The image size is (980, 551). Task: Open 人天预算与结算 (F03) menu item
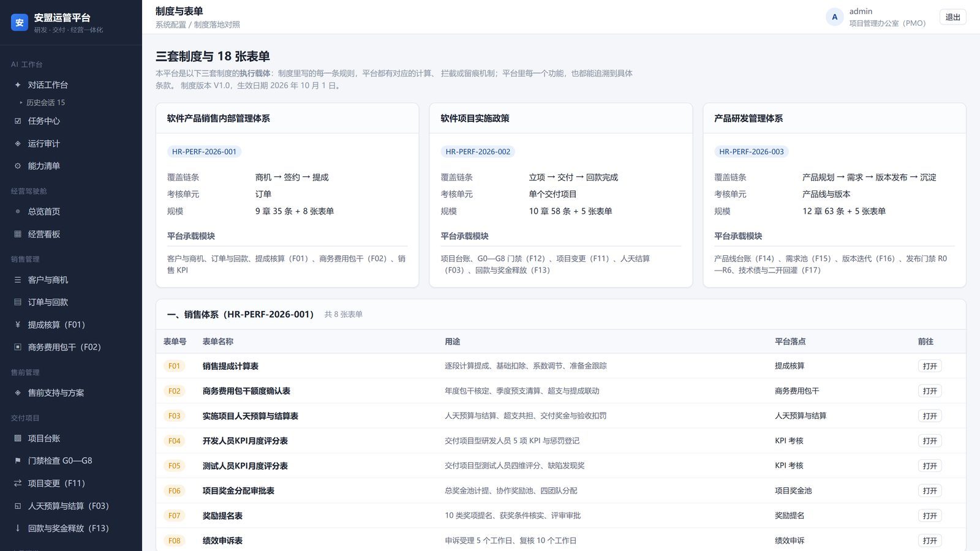pos(71,506)
